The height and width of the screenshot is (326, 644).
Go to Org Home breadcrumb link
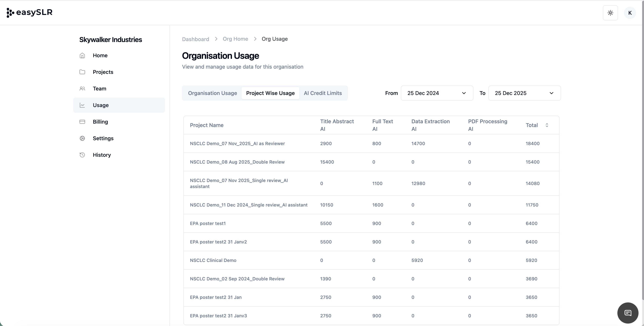tap(235, 39)
